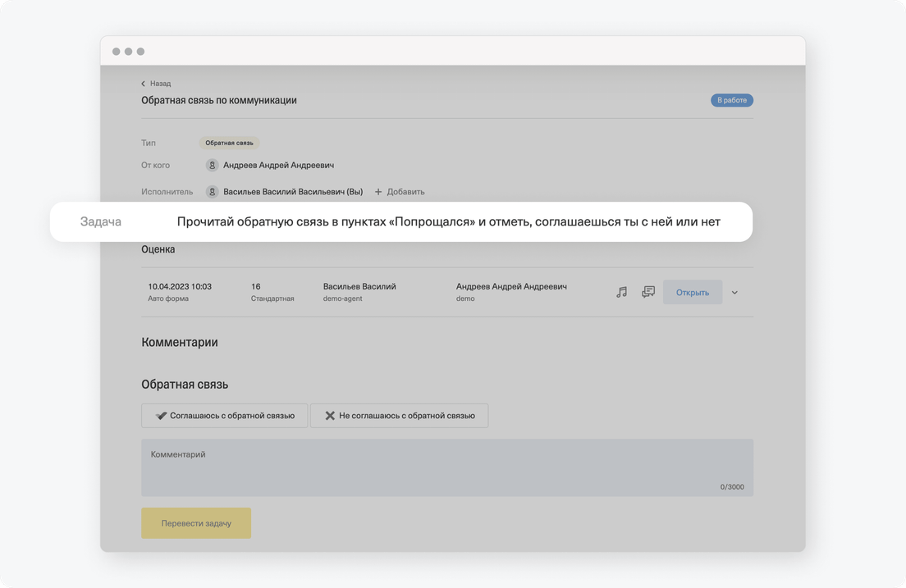Open the evaluation with the Открыть button

coord(692,292)
